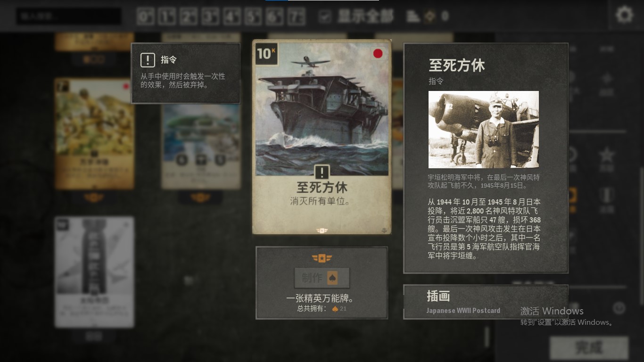
Task: Click the diamond resource icon in the top bar
Action: tap(429, 16)
